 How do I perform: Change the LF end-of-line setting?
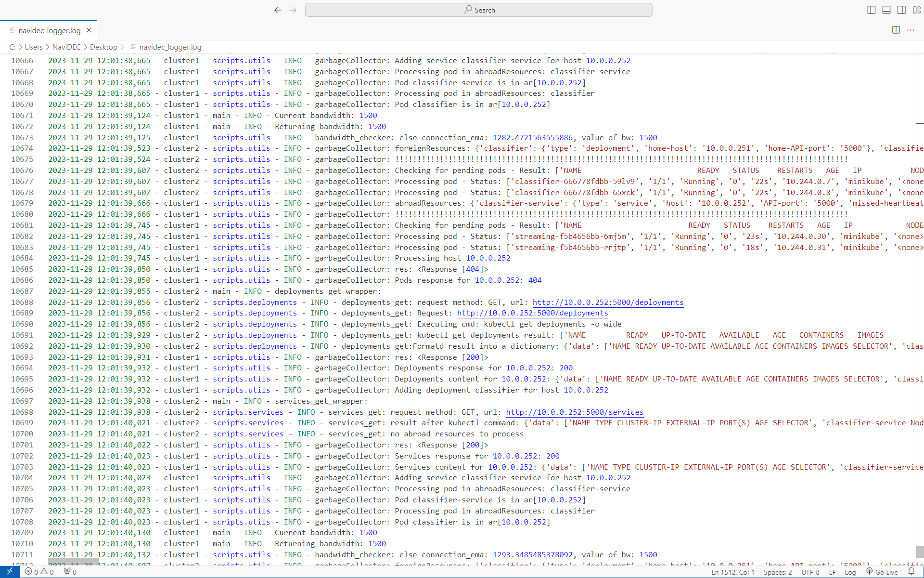[x=832, y=572]
